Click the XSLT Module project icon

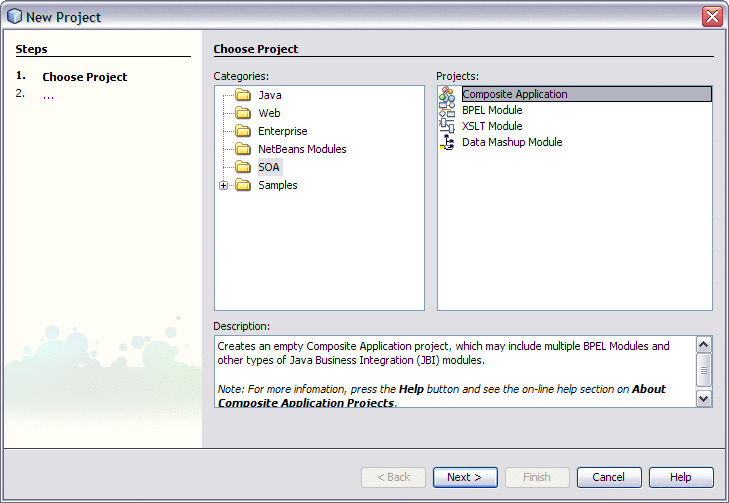(x=447, y=126)
